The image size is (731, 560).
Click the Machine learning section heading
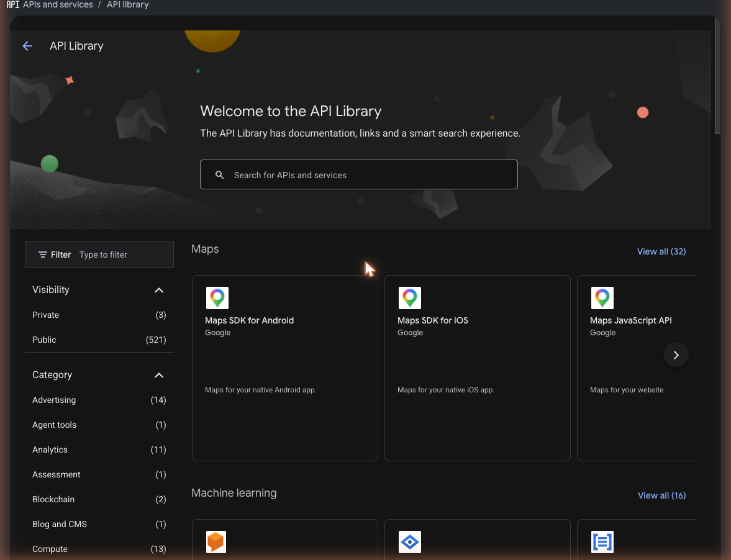point(234,493)
